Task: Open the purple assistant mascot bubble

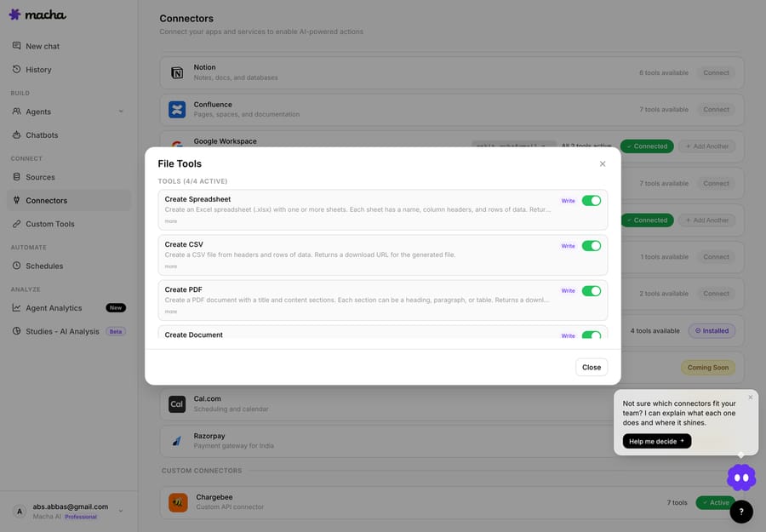Action: (x=741, y=478)
